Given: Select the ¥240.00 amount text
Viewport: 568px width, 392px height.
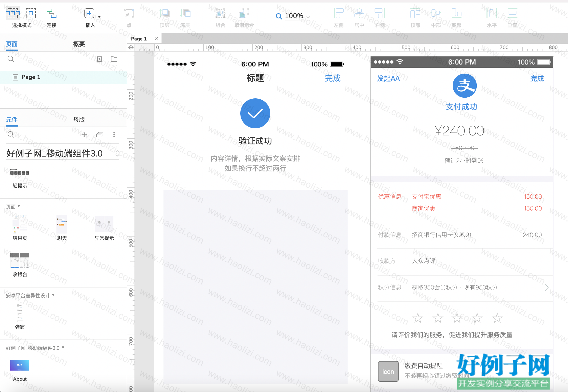Looking at the screenshot, I should coord(459,131).
